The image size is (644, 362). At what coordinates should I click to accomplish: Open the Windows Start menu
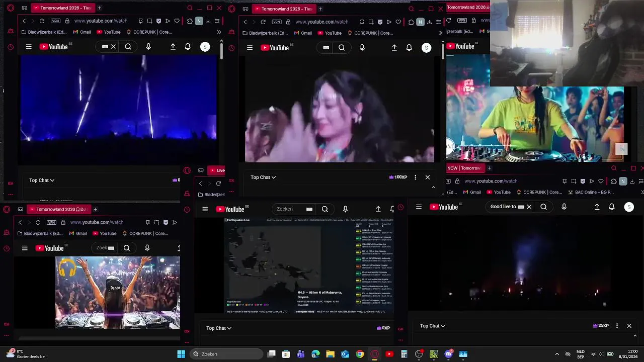tap(181, 354)
